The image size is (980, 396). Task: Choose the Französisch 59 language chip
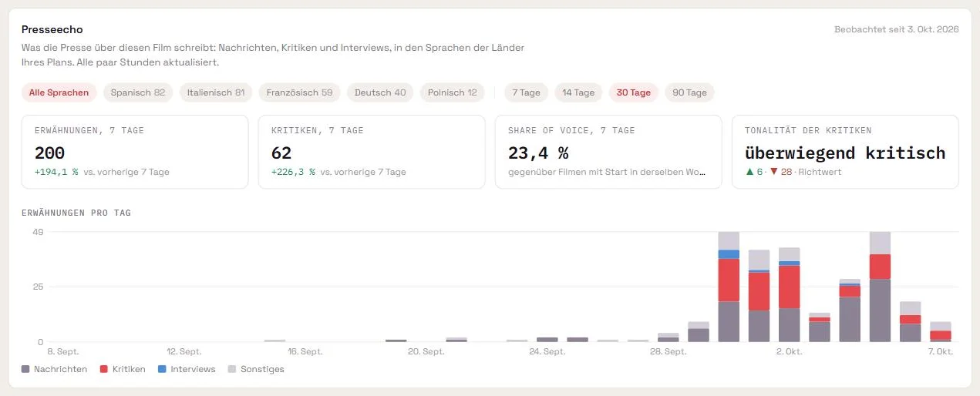tap(299, 92)
